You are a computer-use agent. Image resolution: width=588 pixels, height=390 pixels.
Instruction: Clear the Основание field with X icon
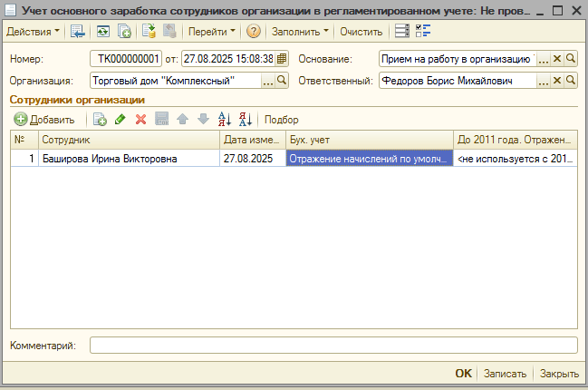click(x=557, y=59)
